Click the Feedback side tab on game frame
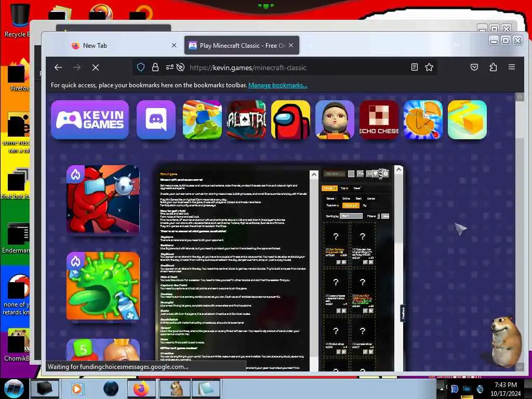This screenshot has width=532, height=399. [403, 313]
